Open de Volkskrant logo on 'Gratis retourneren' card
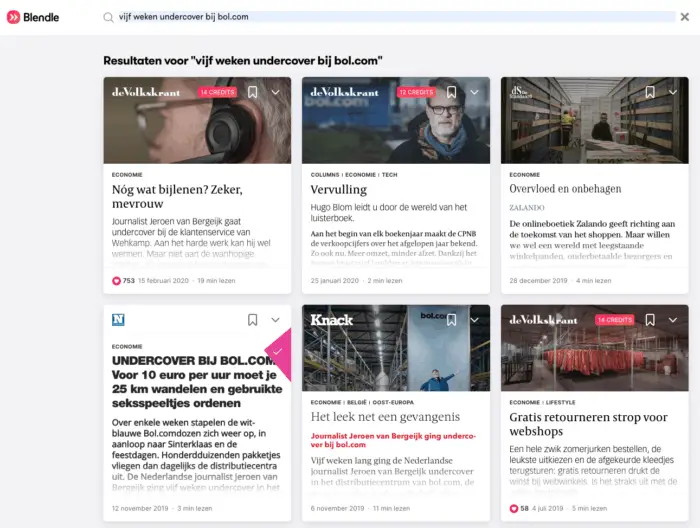Viewport: 700px width, 528px height. [x=543, y=320]
